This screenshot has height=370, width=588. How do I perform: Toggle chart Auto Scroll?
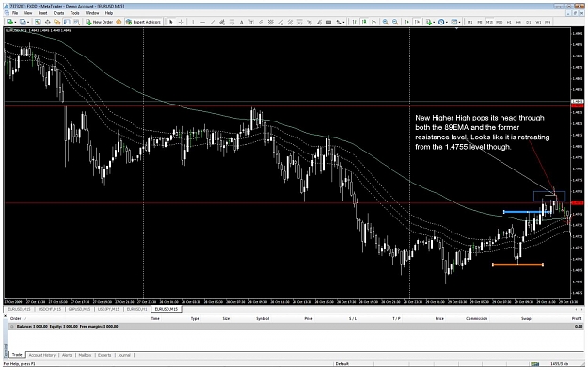[x=406, y=22]
